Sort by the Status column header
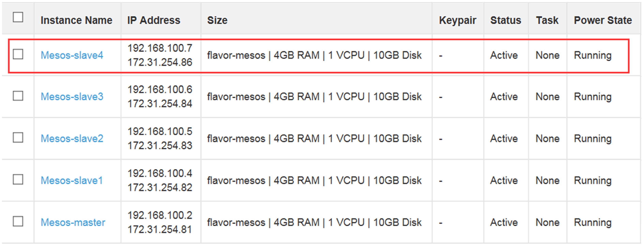 [505, 20]
